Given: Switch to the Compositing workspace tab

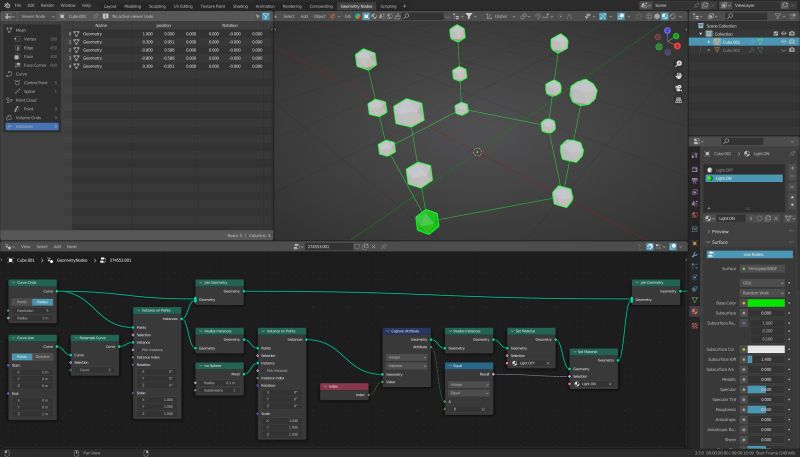Looking at the screenshot, I should pyautogui.click(x=321, y=6).
